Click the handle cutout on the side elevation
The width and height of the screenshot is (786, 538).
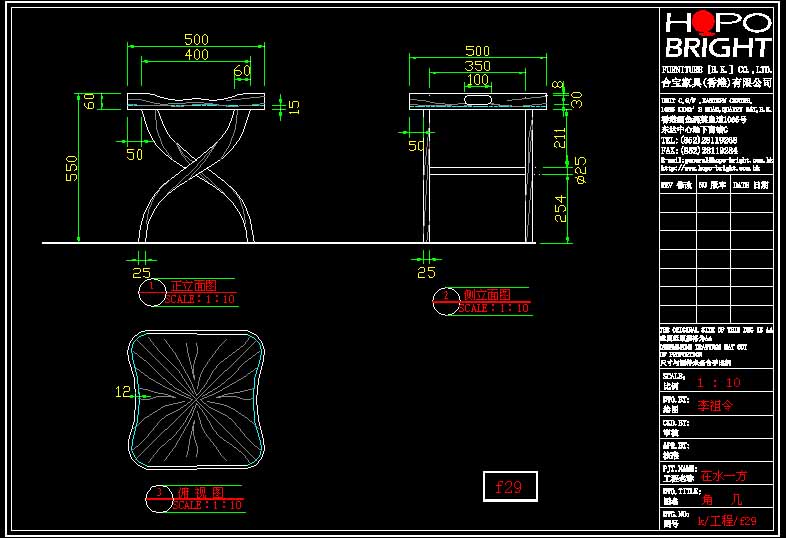478,99
